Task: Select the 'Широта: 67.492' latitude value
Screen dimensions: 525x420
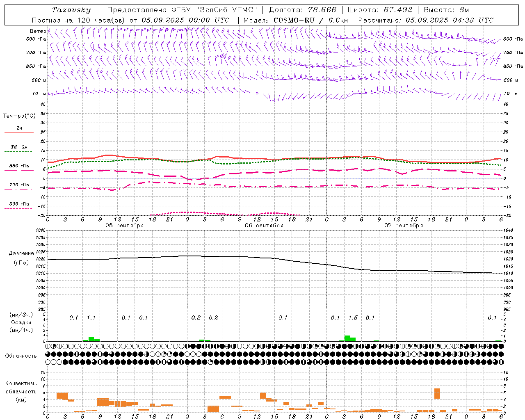Action: pyautogui.click(x=379, y=10)
